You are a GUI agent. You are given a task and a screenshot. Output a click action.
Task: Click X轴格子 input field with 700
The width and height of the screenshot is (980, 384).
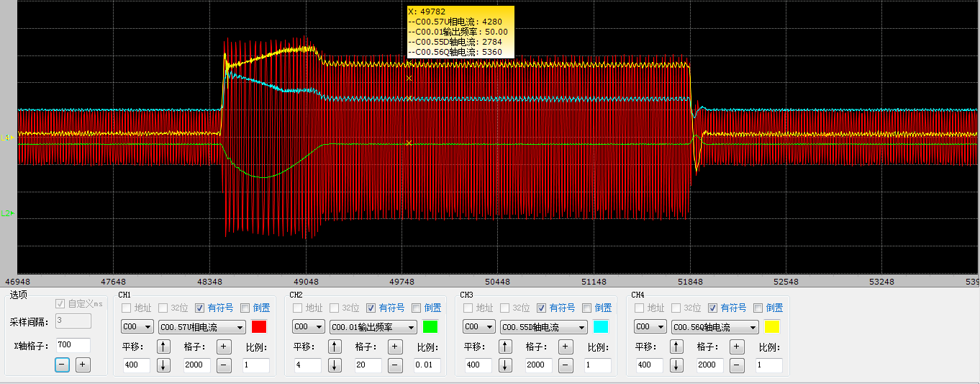(x=73, y=346)
